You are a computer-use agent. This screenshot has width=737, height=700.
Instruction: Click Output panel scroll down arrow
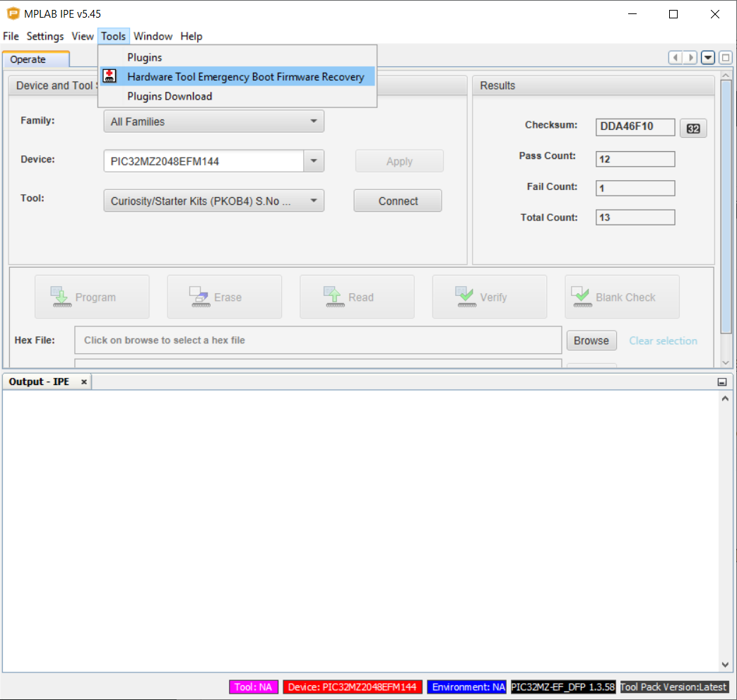[x=725, y=664]
